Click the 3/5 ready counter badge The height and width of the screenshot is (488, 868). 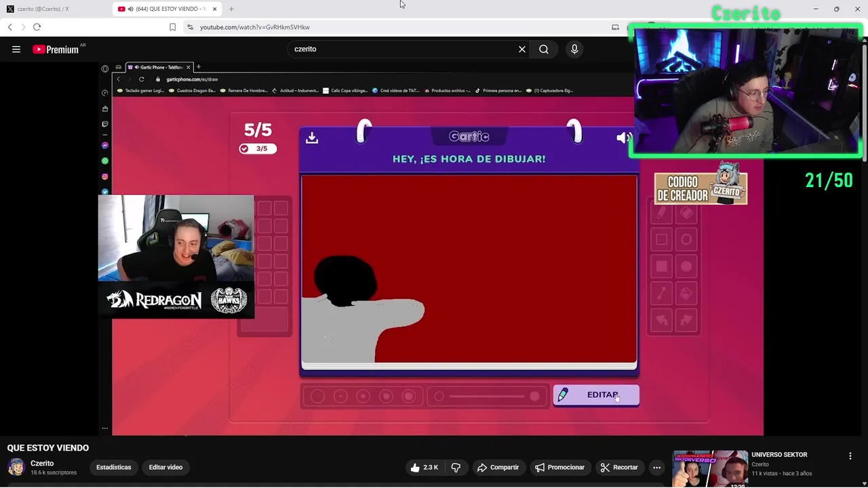pos(258,148)
